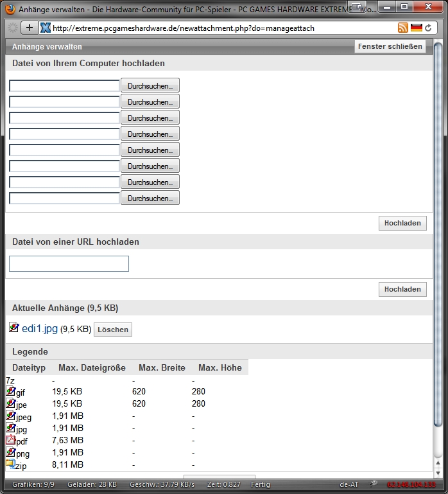Click the jpe file type icon
This screenshot has height=494, width=448.
11,403
